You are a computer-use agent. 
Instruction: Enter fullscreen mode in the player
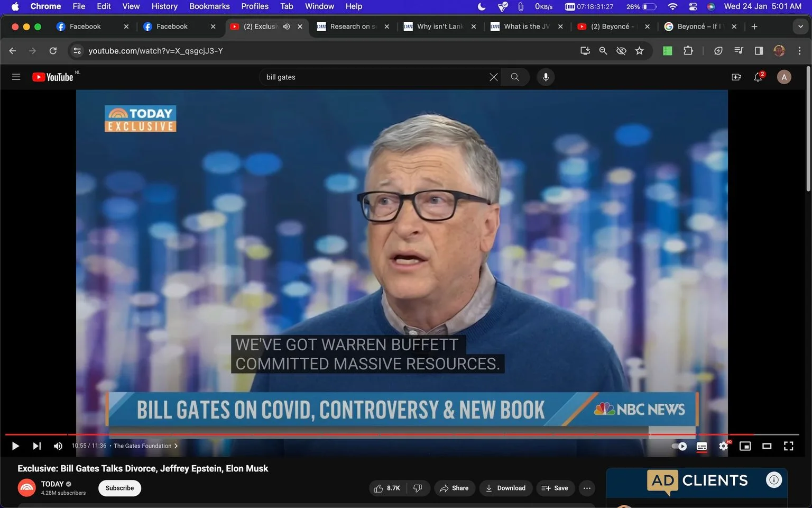788,446
